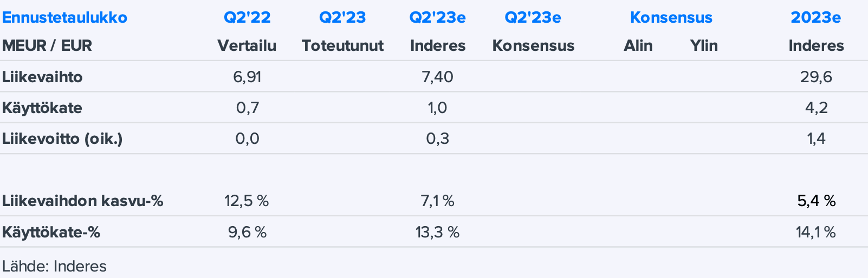Click the Q2'23 Toteutunut column header

[342, 18]
